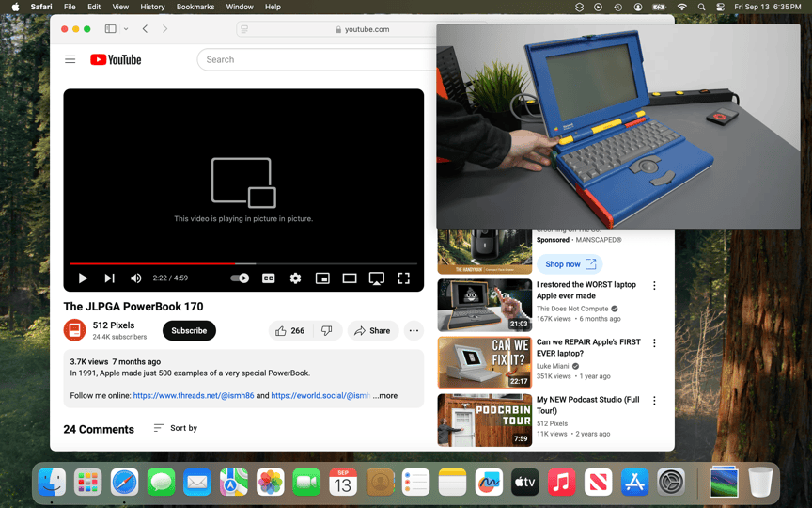Screen dimensions: 812x508
Task: Open Finder from the Dock
Action: pos(52,482)
